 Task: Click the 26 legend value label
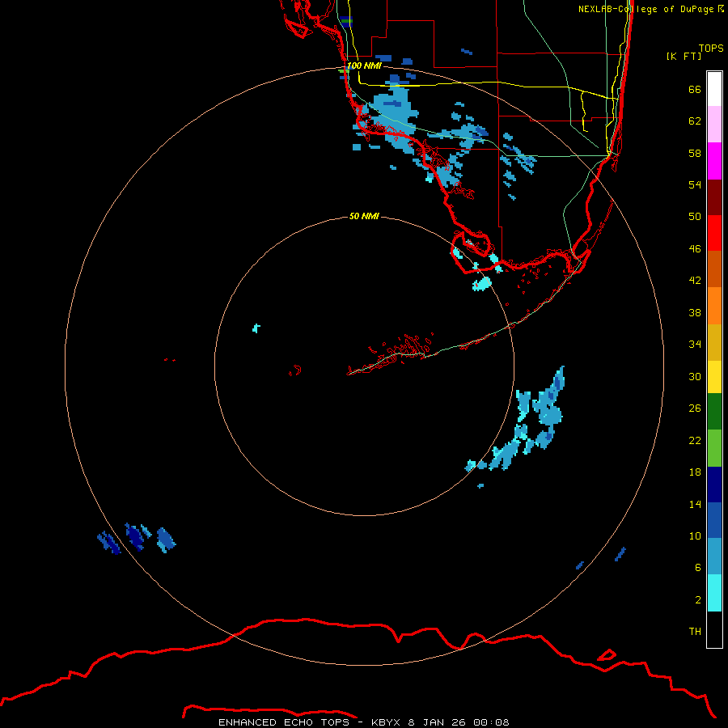click(x=695, y=408)
